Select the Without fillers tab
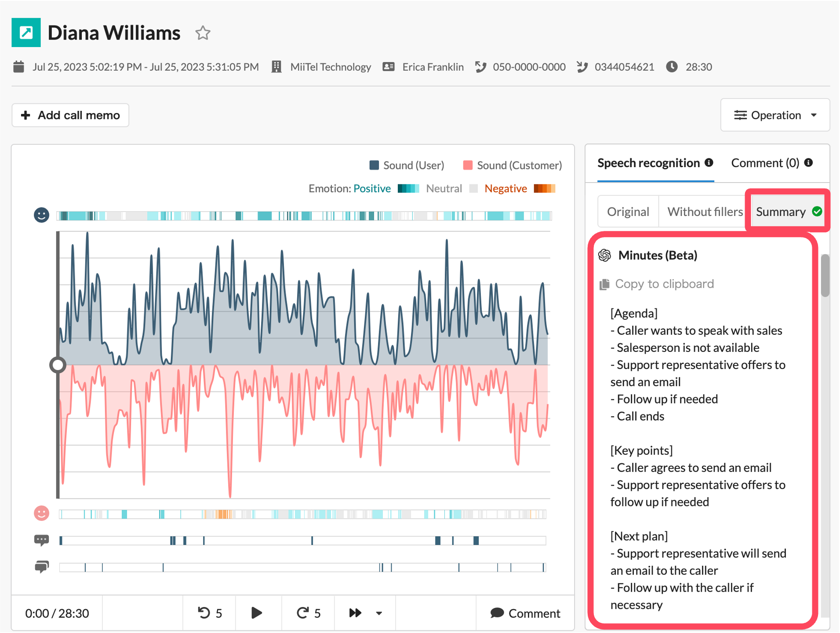840x633 pixels. [705, 212]
